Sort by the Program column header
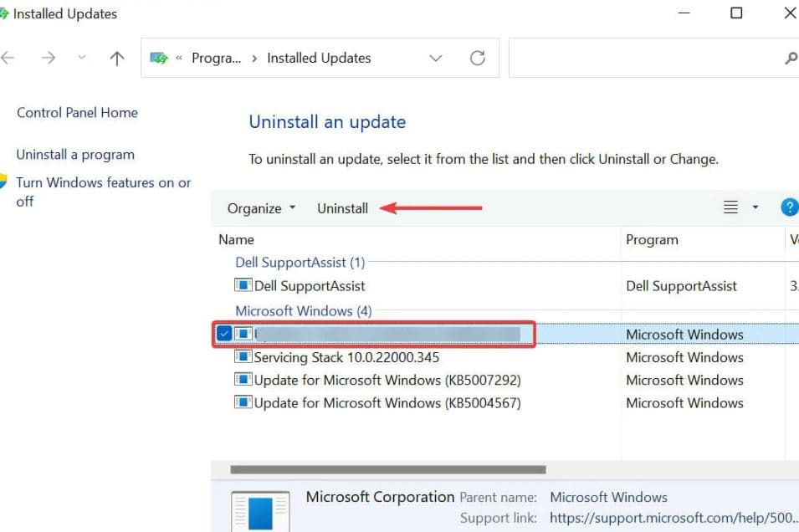799x532 pixels. pos(652,239)
